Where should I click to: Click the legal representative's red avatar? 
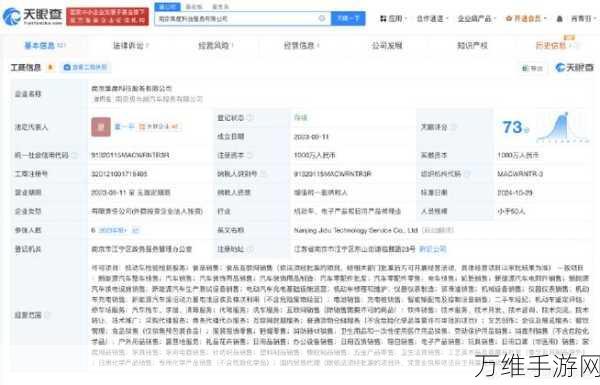tap(101, 127)
